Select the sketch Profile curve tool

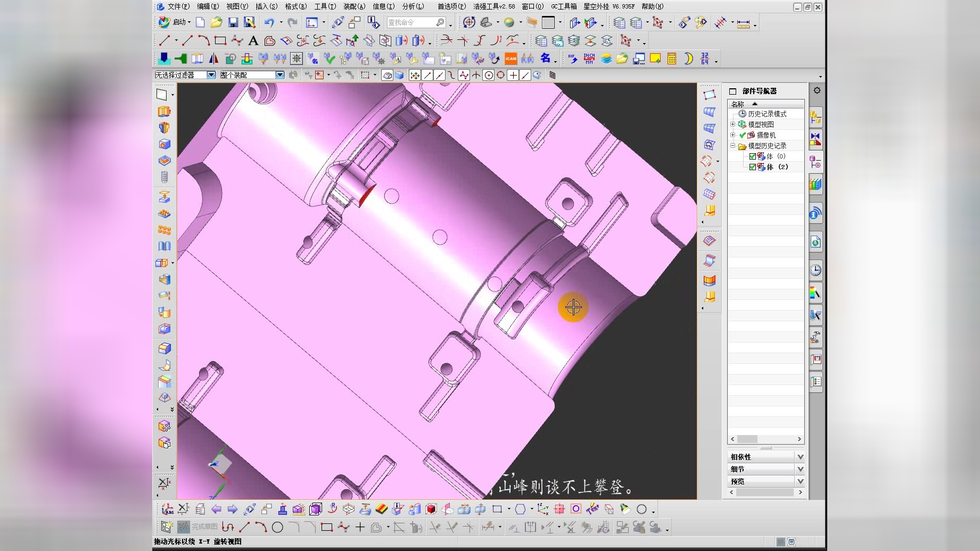pyautogui.click(x=228, y=528)
